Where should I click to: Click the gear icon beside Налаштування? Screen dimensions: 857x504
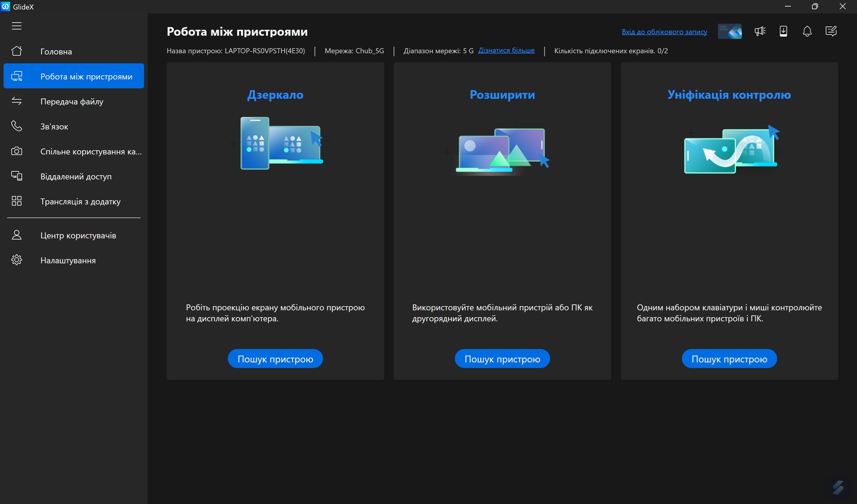click(16, 260)
